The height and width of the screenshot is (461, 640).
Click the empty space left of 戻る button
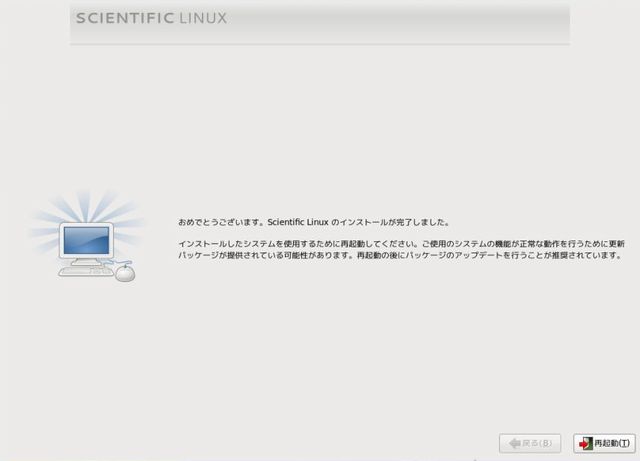point(300,442)
